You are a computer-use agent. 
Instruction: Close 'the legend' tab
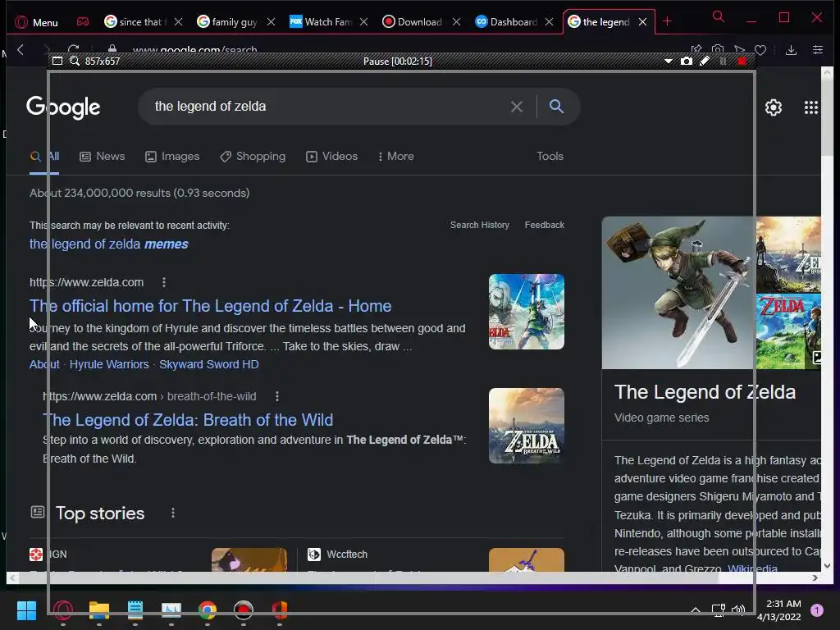click(642, 22)
